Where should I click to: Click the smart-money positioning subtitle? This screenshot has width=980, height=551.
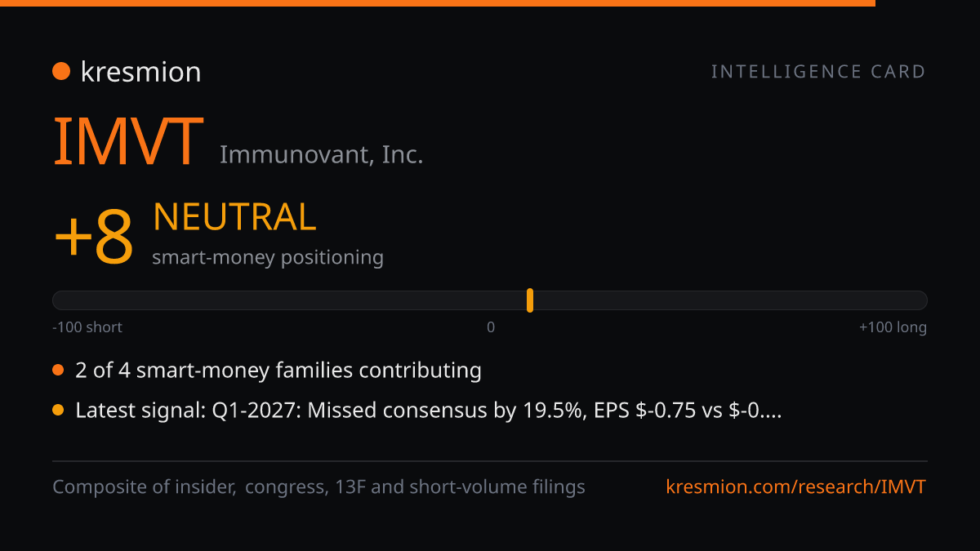(268, 258)
